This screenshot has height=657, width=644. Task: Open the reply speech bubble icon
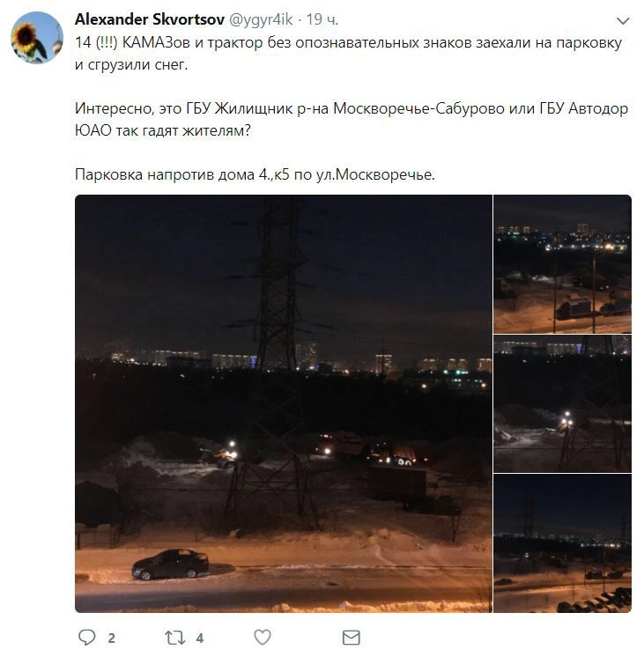click(87, 638)
